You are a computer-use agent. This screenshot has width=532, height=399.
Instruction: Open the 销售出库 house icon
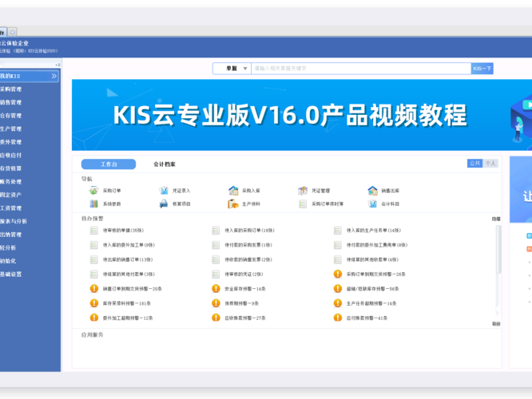pyautogui.click(x=372, y=191)
